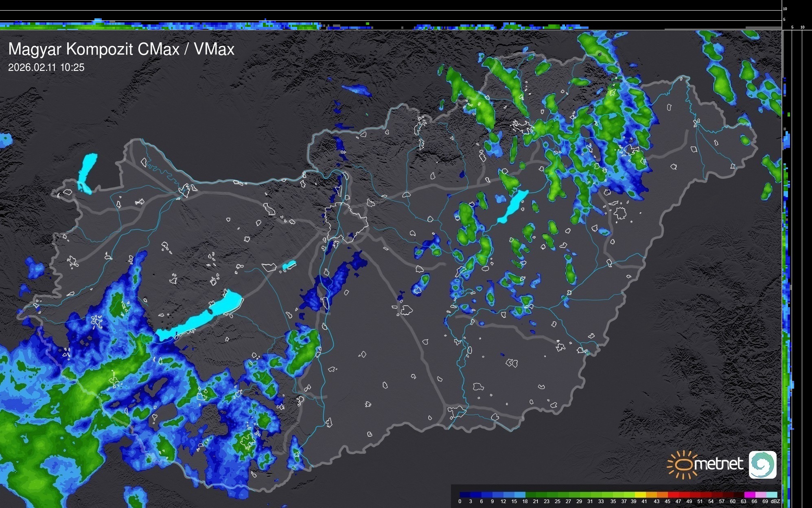This screenshot has width=812, height=508.
Task: Click the magenta 63 dBZ legend swatch
Action: point(750,495)
